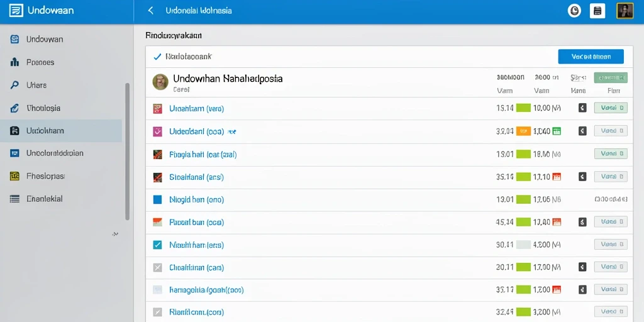The image size is (644, 322).
Task: Select Uncoleraidoian in the sidebar menu
Action: 55,153
